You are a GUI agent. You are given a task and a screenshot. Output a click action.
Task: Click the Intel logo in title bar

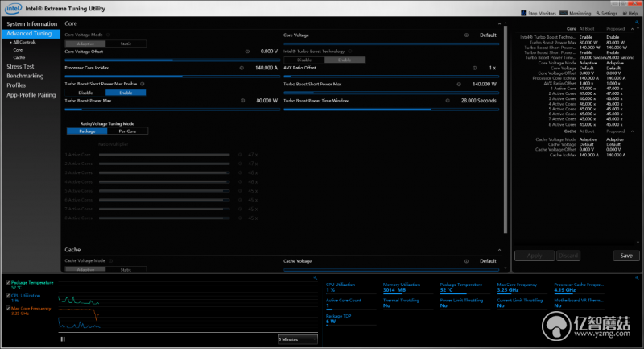(13, 8)
